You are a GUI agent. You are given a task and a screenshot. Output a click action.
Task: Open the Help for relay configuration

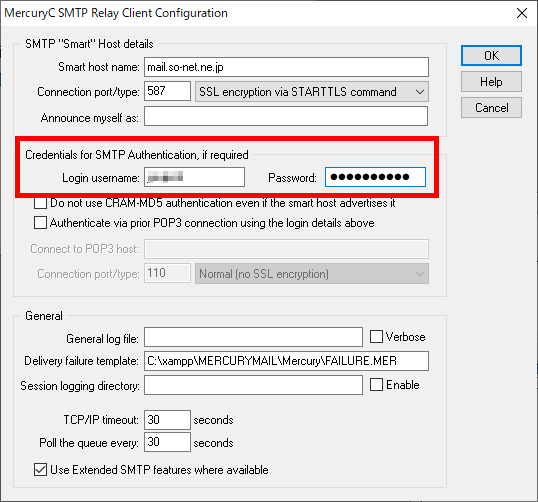[x=491, y=82]
